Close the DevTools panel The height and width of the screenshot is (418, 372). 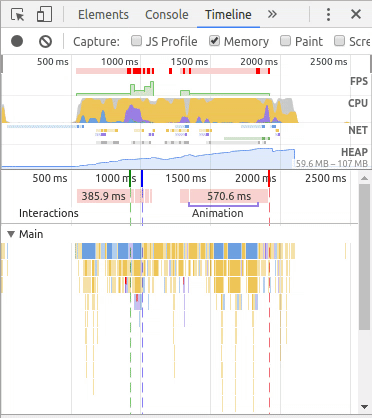[x=356, y=14]
